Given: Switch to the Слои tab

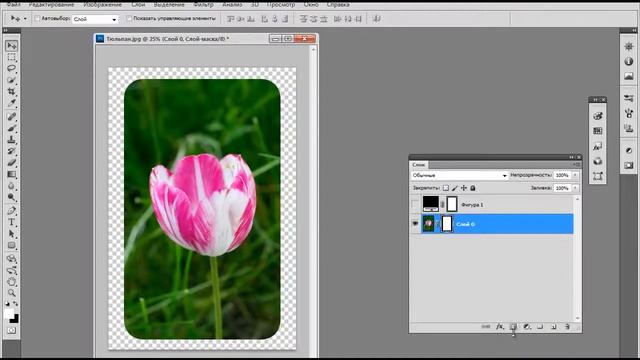Looking at the screenshot, I should [x=418, y=165].
